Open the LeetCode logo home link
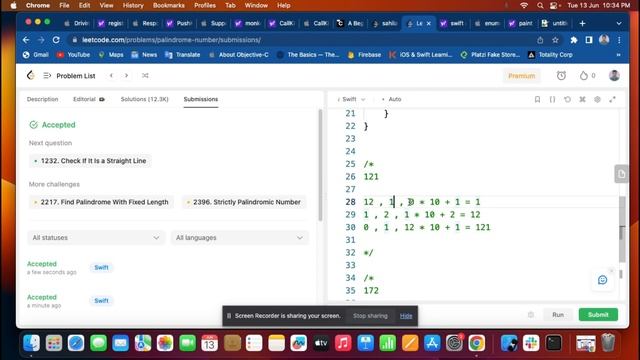640x360 pixels. [31, 76]
